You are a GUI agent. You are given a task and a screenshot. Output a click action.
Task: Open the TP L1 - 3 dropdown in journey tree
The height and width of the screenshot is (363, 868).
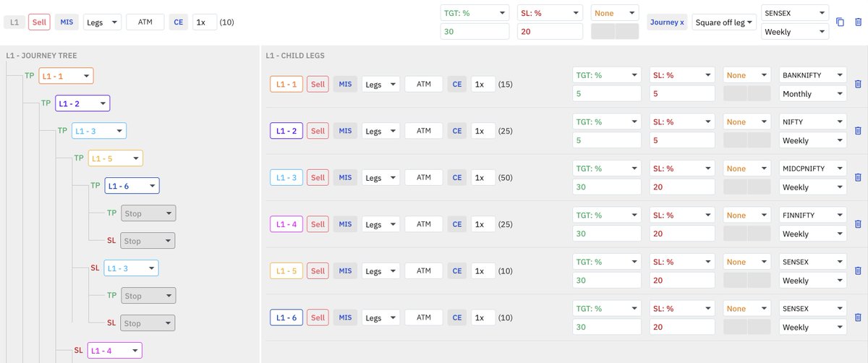pos(99,131)
